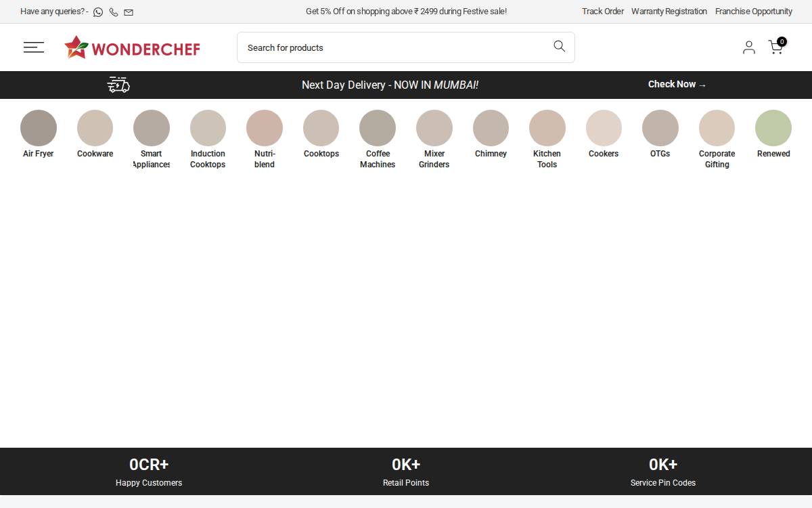Image resolution: width=812 pixels, height=508 pixels.
Task: Open the hamburger navigation menu
Action: pos(34,47)
